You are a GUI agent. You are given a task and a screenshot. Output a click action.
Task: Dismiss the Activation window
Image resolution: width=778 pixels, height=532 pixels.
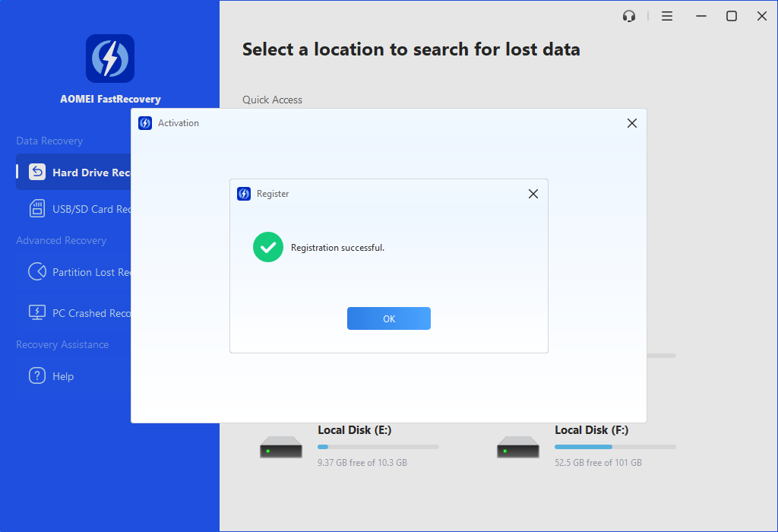click(631, 123)
